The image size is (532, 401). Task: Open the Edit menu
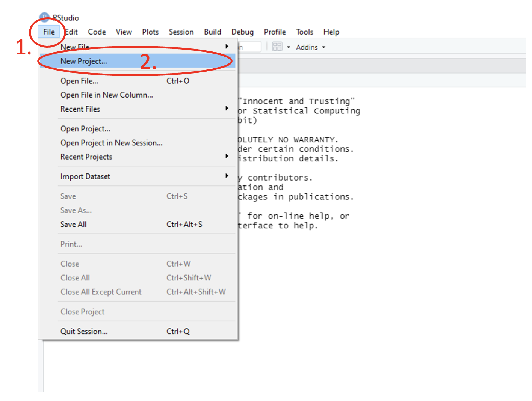point(71,32)
